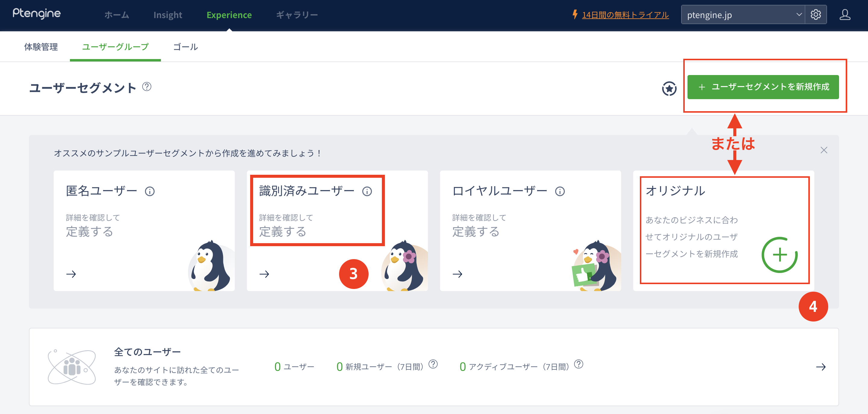Viewport: 868px width, 414px height.
Task: Click the 0 アクティブユーザー (7日間) value
Action: pyautogui.click(x=514, y=366)
